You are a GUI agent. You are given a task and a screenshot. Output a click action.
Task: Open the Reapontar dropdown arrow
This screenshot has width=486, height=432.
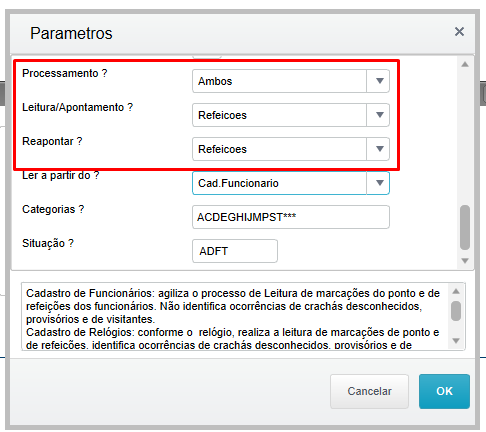coord(379,149)
